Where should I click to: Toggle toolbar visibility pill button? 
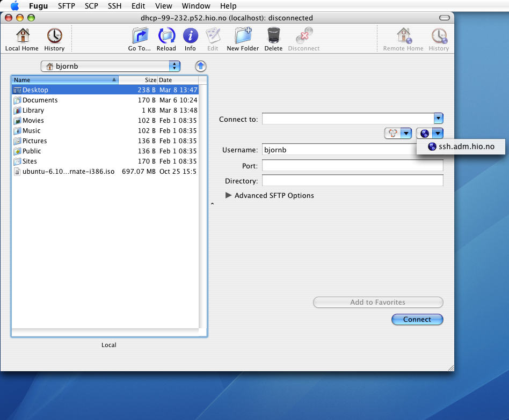pos(444,18)
